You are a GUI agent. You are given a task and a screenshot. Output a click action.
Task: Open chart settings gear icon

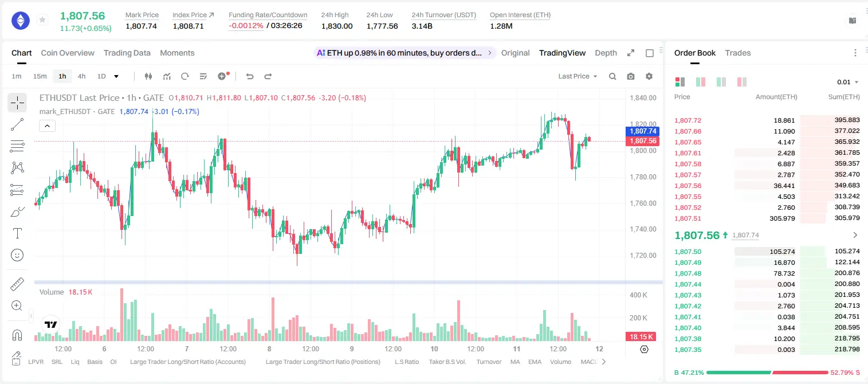[649, 76]
